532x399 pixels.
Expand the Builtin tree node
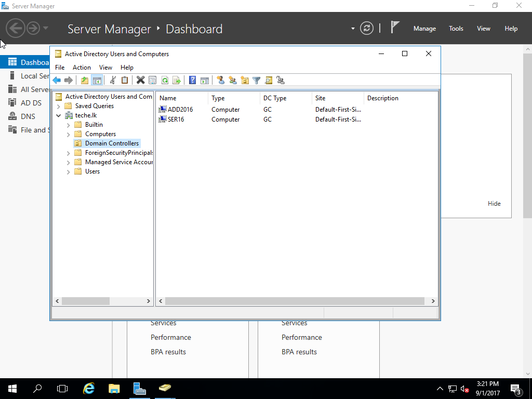[x=68, y=125]
